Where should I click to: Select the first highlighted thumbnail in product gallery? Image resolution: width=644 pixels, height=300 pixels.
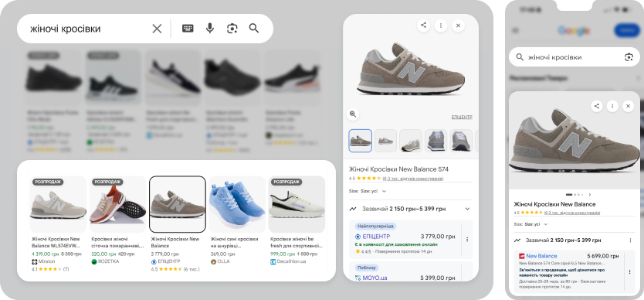(x=360, y=141)
